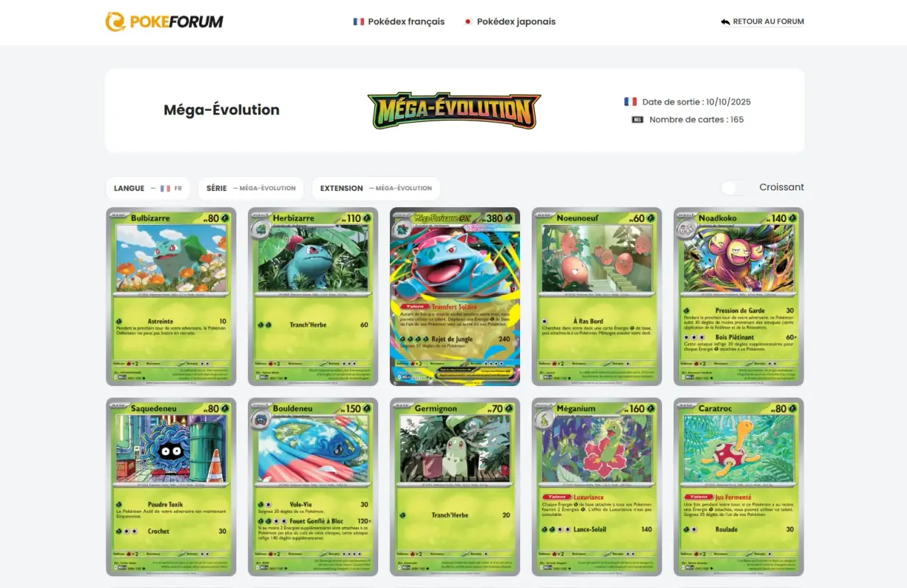The image size is (907, 588).
Task: Click the Japanese flag icon in navigation
Action: [468, 21]
